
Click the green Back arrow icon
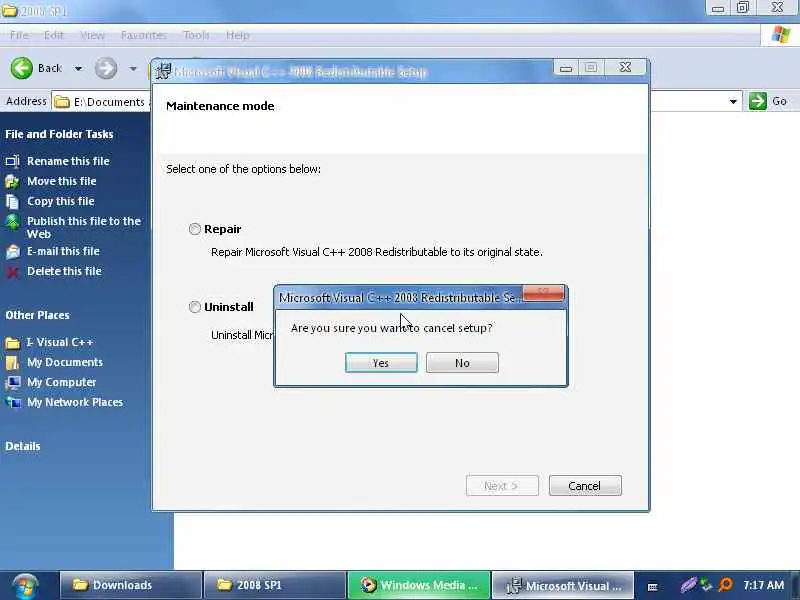21,68
